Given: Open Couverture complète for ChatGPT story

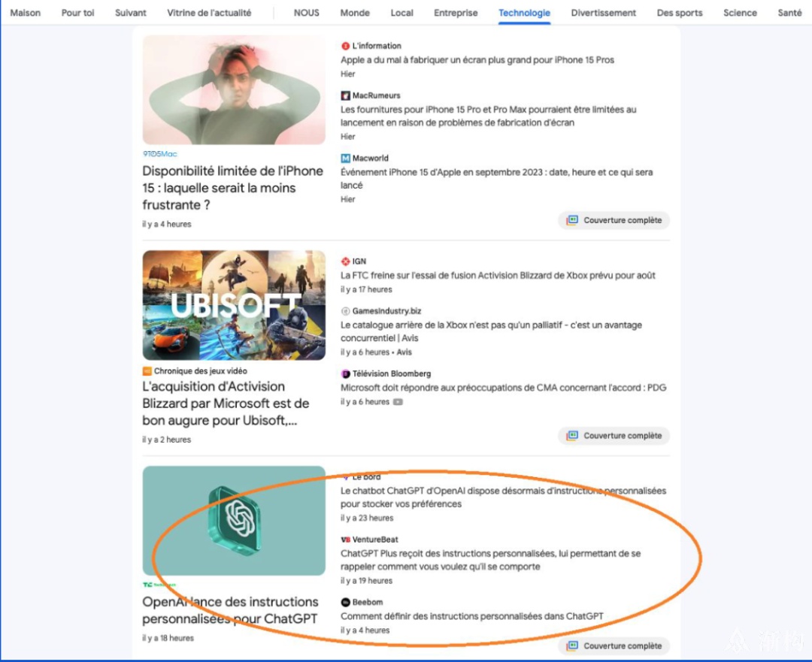Looking at the screenshot, I should point(614,646).
